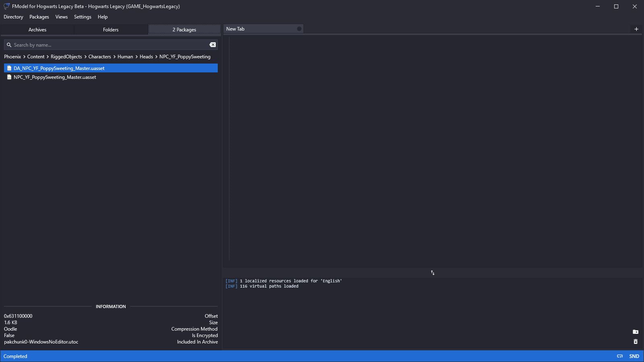Click the file icon of NPC_YF_PoppySweeting_Master.uasset
The height and width of the screenshot is (362, 644).
pos(9,77)
